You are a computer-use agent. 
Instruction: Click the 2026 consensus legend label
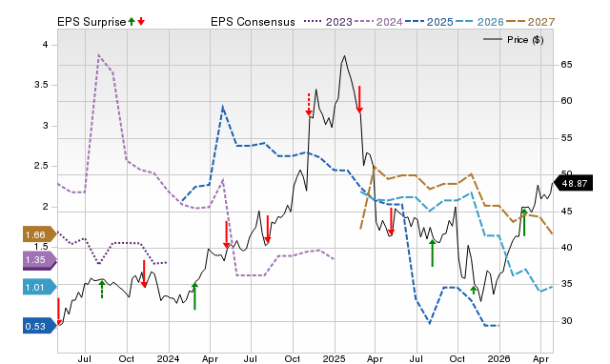[x=490, y=22]
